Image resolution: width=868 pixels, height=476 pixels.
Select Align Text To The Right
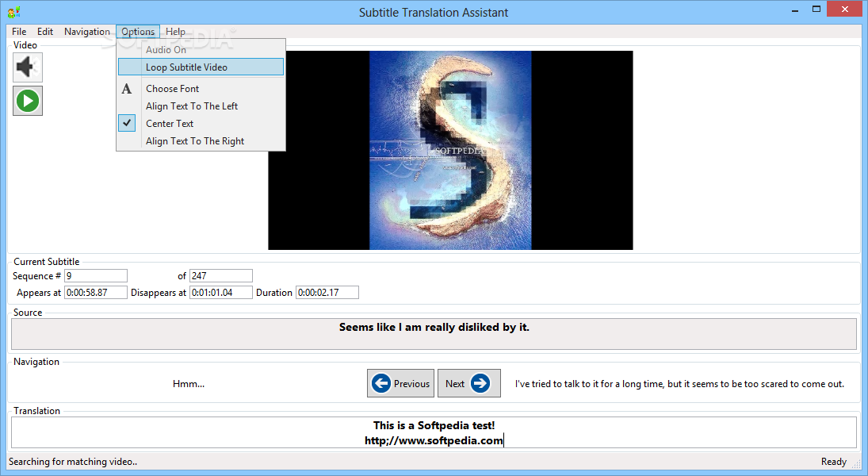201,140
